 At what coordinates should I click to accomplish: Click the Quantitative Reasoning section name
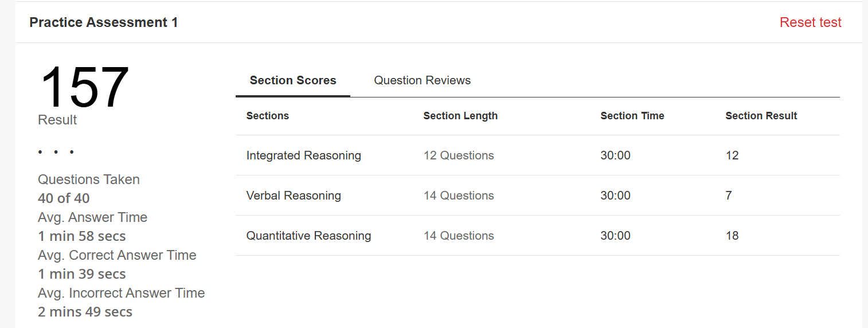tap(308, 236)
